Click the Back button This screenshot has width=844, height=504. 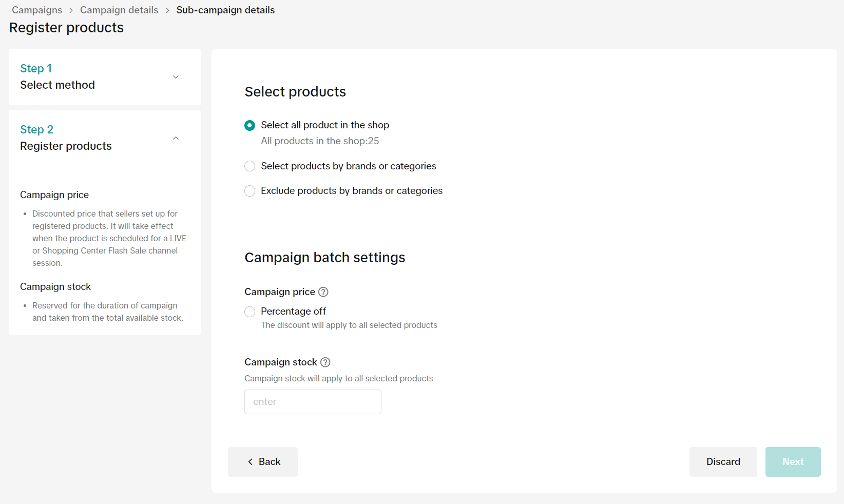click(x=263, y=462)
